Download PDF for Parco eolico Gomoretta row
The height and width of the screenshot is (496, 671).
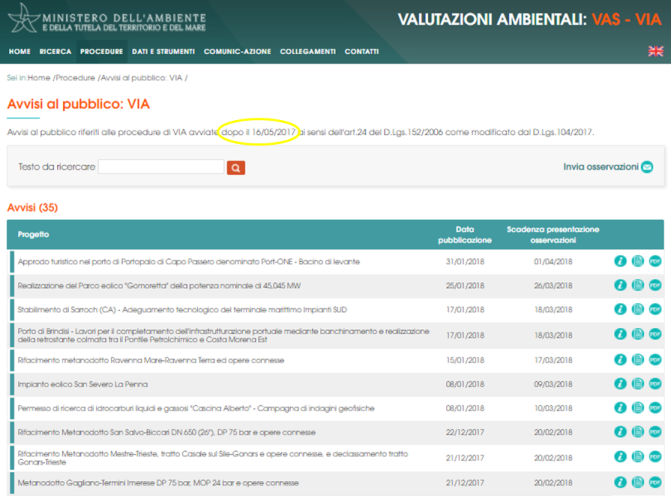[655, 285]
